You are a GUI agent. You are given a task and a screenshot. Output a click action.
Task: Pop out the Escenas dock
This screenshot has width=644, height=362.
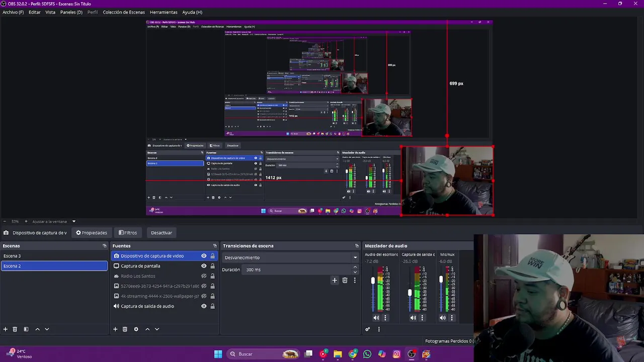click(105, 246)
